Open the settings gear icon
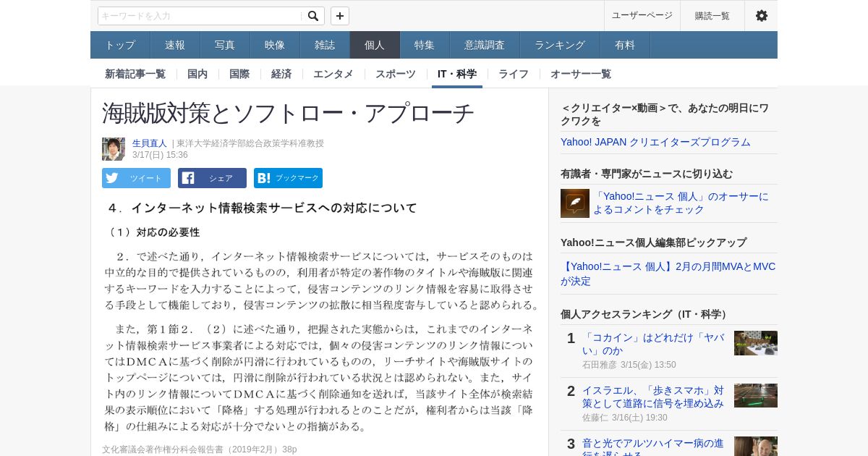Viewport: 868px width, 456px height. pyautogui.click(x=761, y=15)
